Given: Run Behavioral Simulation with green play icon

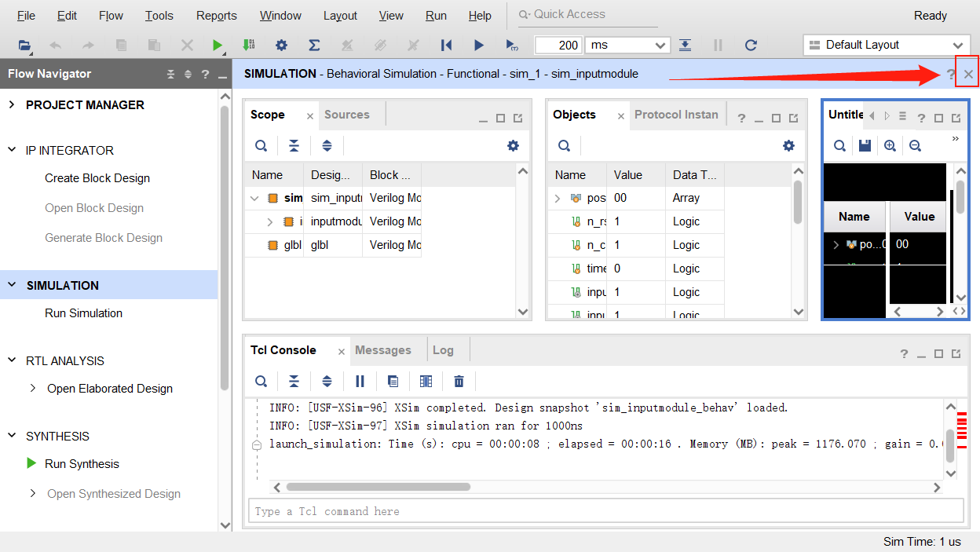Looking at the screenshot, I should [218, 45].
